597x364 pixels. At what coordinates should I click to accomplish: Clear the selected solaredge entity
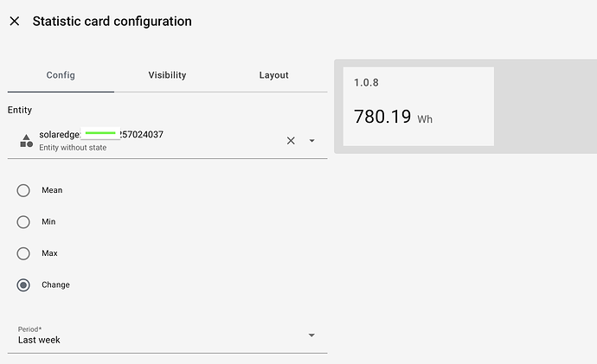(x=291, y=140)
